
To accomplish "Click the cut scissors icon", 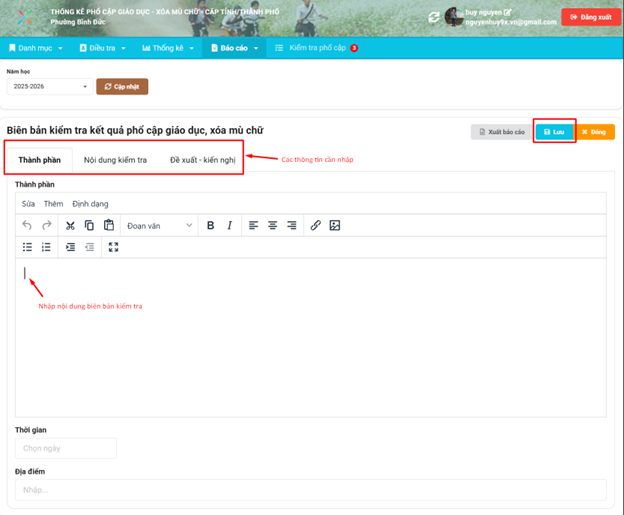I will [70, 226].
